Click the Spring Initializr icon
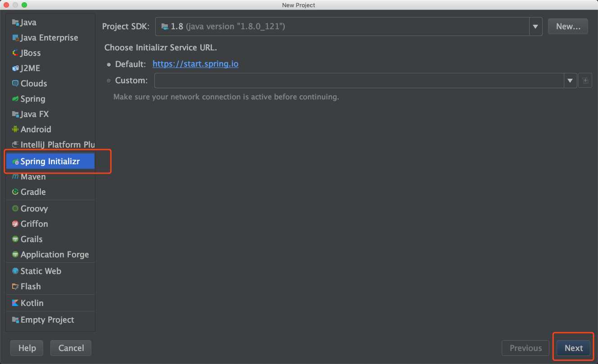The width and height of the screenshot is (598, 364). 16,162
